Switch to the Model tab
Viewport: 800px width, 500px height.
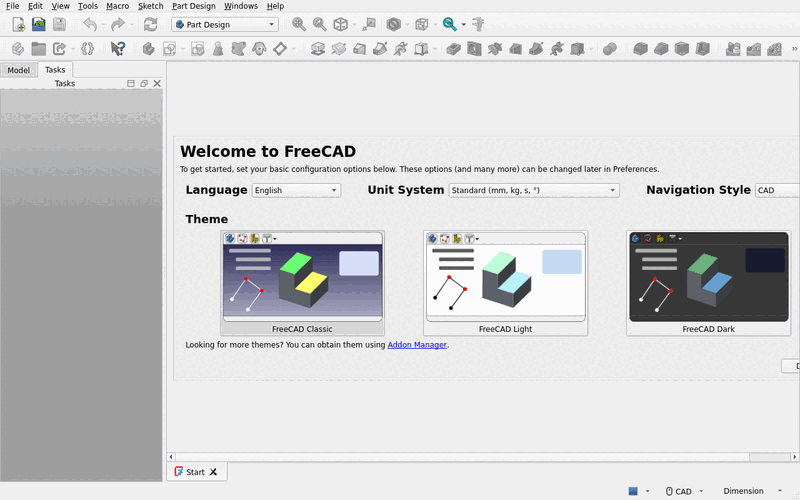click(x=18, y=70)
